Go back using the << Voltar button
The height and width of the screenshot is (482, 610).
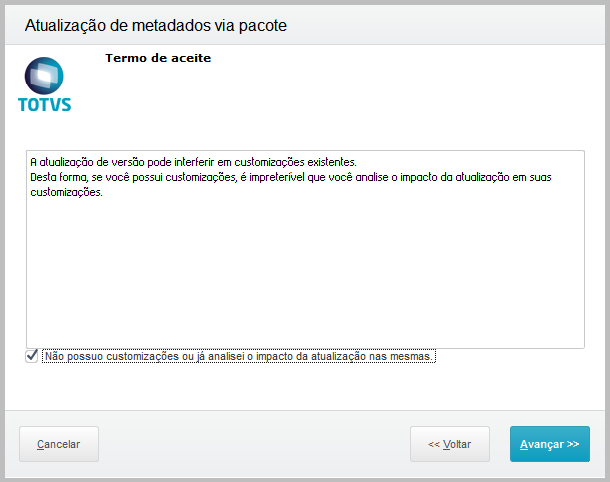click(450, 444)
